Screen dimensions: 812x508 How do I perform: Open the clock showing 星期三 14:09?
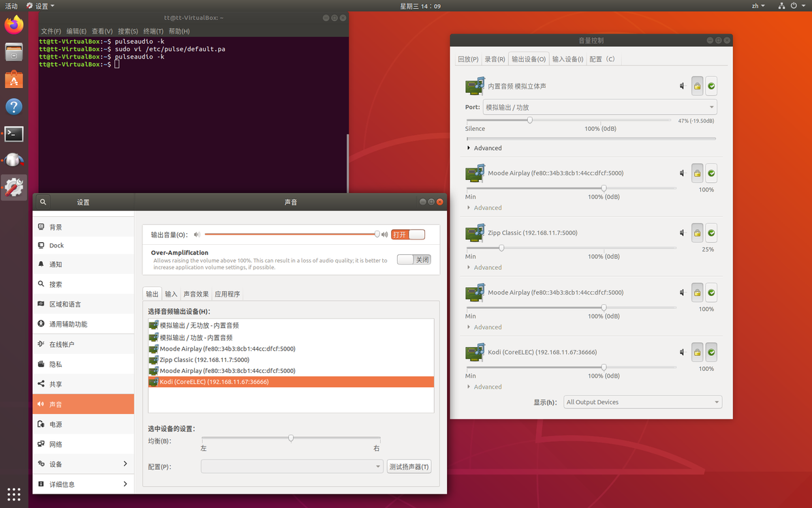pyautogui.click(x=420, y=5)
